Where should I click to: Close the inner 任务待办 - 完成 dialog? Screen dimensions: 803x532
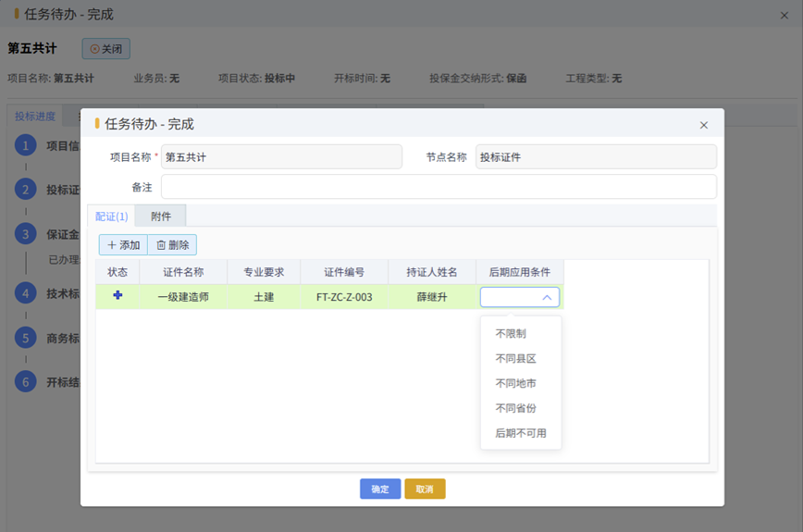click(x=704, y=125)
